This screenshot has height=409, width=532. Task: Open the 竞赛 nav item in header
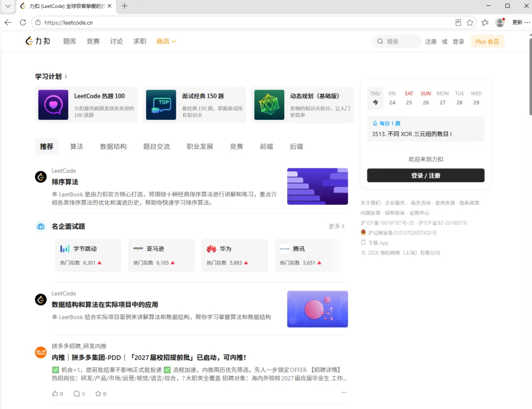click(x=93, y=41)
